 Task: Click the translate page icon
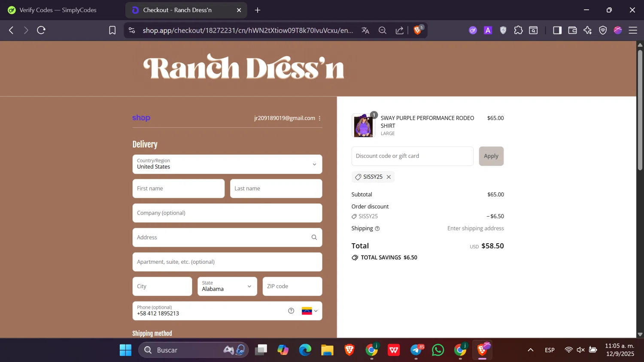pyautogui.click(x=365, y=30)
